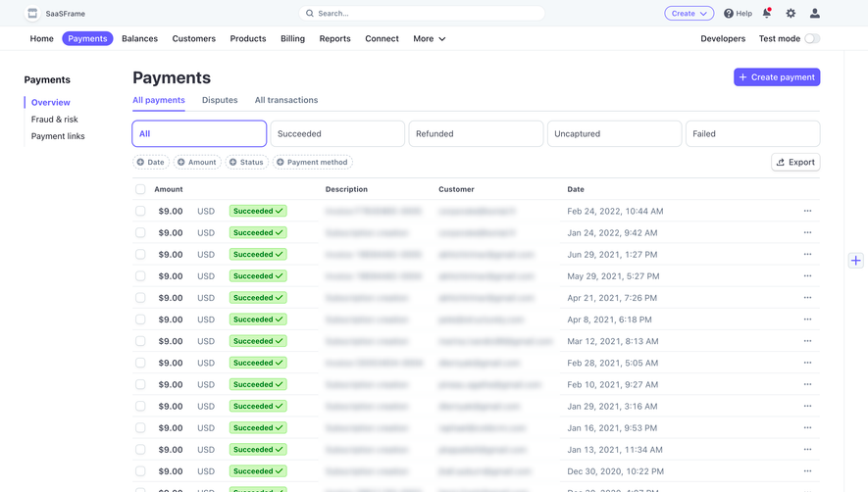Expand the More navigation menu

coord(429,39)
